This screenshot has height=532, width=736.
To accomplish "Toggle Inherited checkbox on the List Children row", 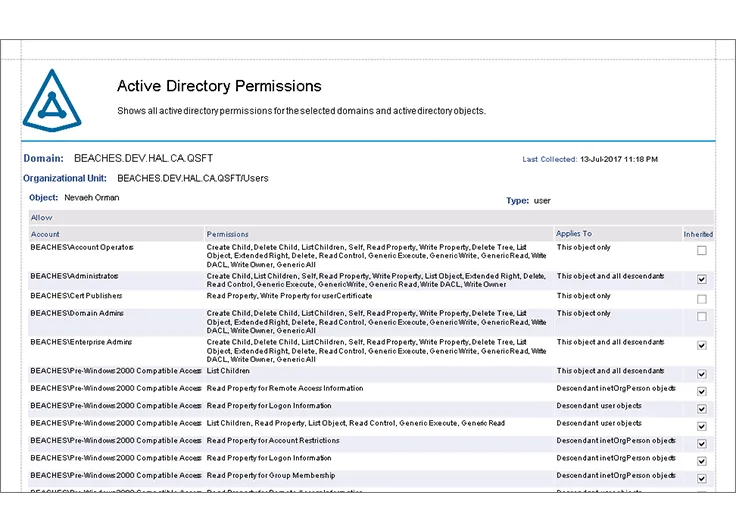I will point(701,374).
